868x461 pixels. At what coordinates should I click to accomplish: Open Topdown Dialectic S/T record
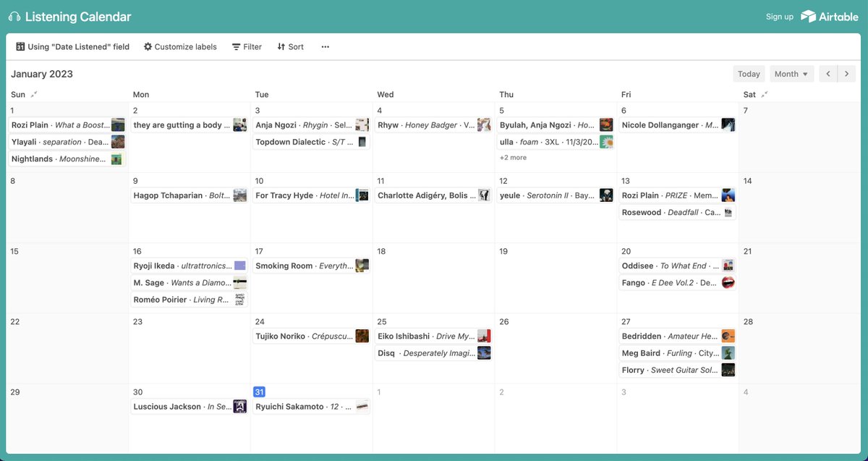pos(312,142)
